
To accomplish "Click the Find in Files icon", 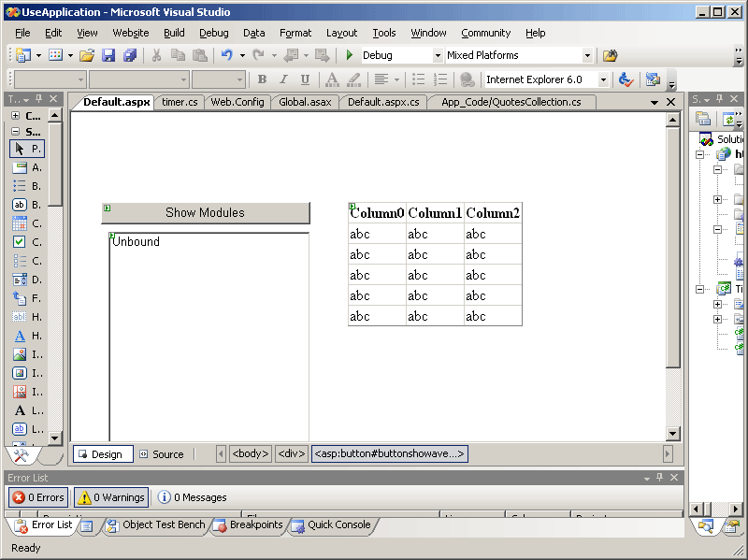I will [x=610, y=56].
